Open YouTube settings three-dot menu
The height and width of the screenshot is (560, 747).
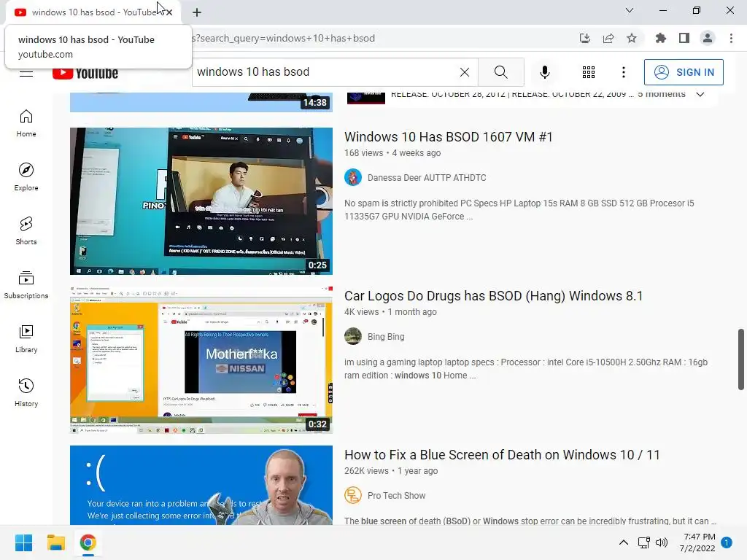(623, 72)
